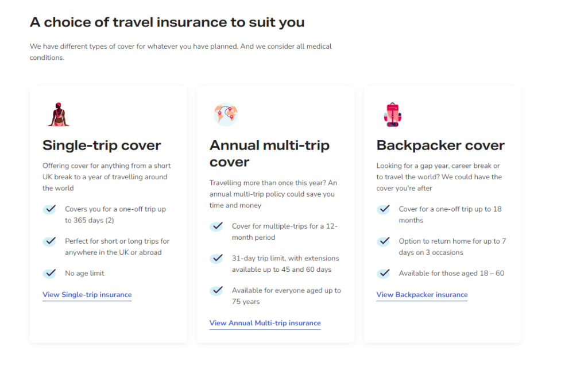Click the world map Annual multi-trip icon
The height and width of the screenshot is (365, 588).
point(226,114)
